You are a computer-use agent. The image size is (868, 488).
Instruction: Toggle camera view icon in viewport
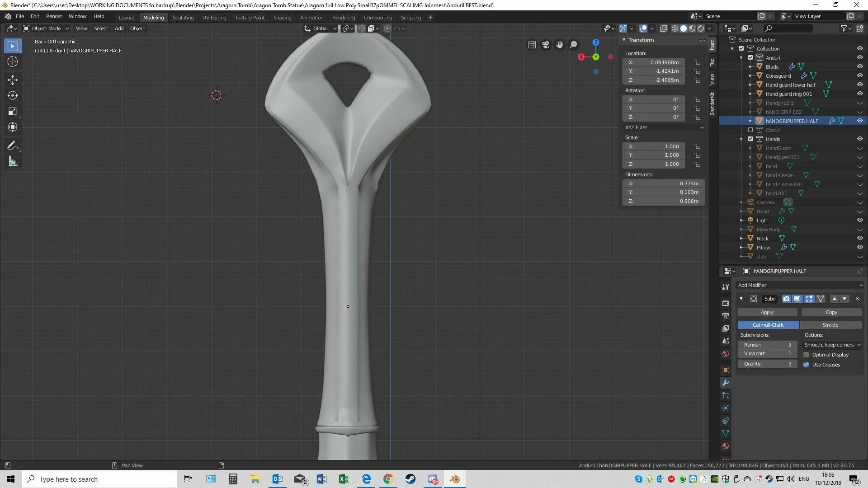(546, 45)
